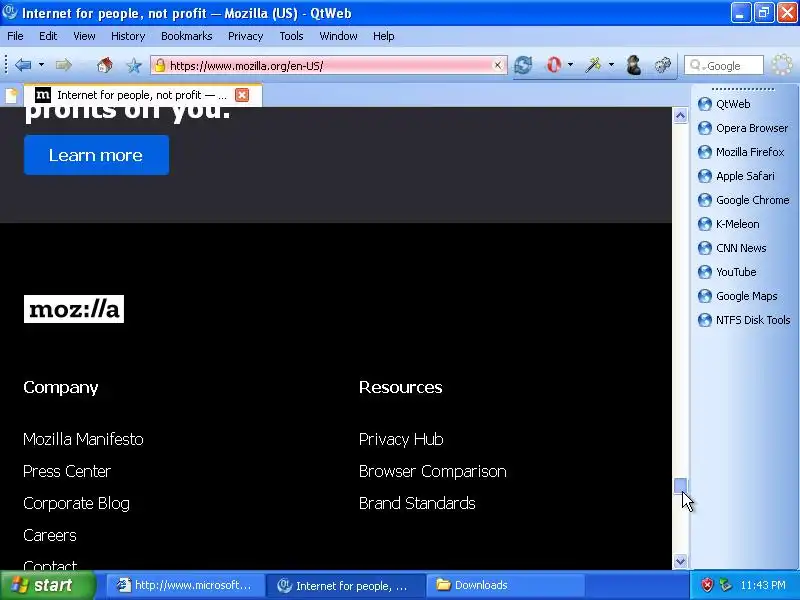Click the Learn more button
The image size is (800, 600).
click(96, 155)
